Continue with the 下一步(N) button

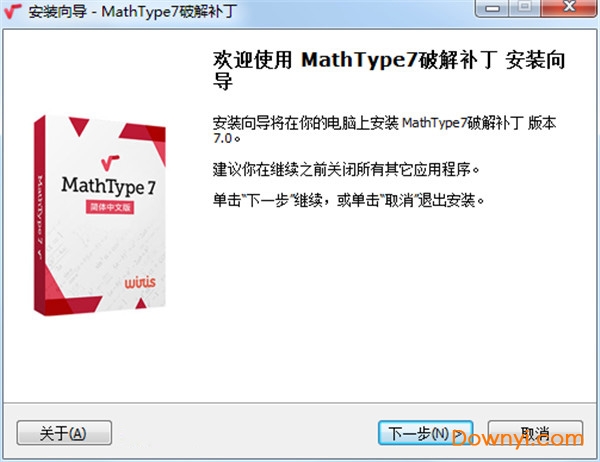coord(426,433)
